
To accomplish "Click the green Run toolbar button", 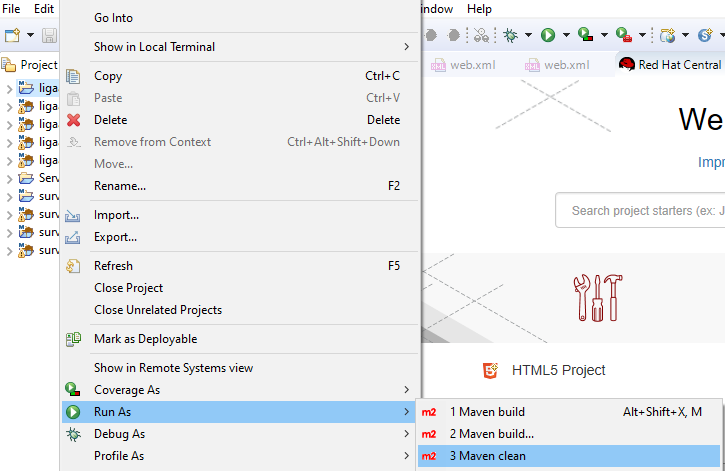I will (548, 35).
